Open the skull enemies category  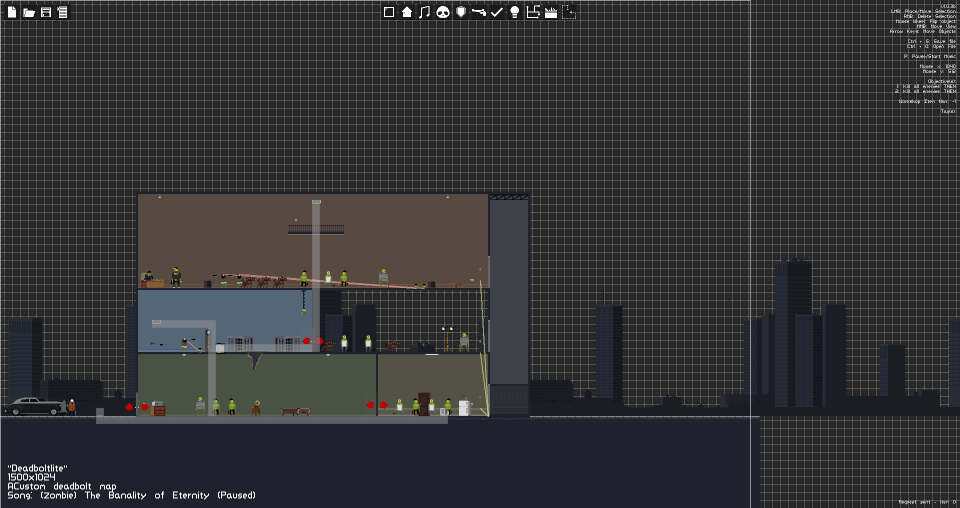(443, 12)
